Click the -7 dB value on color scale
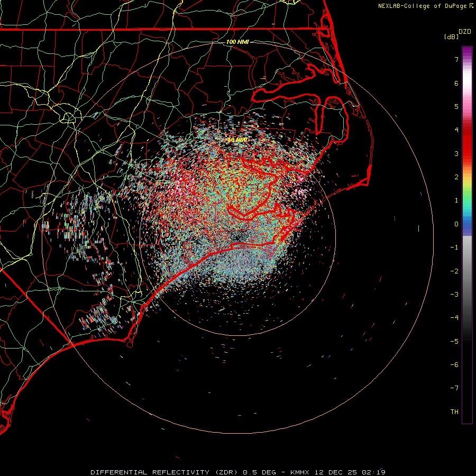Viewport: 476px width, 476px height. click(x=454, y=388)
